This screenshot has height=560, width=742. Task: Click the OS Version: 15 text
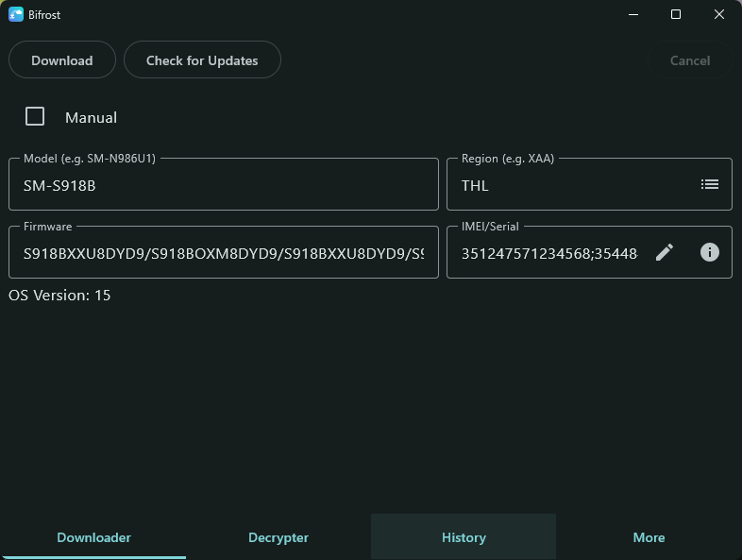point(59,296)
